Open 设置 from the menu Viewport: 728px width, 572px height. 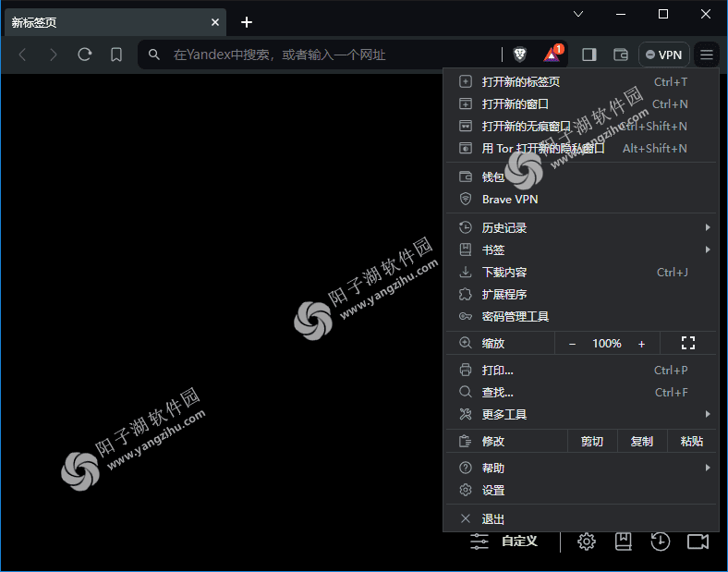coord(580,490)
